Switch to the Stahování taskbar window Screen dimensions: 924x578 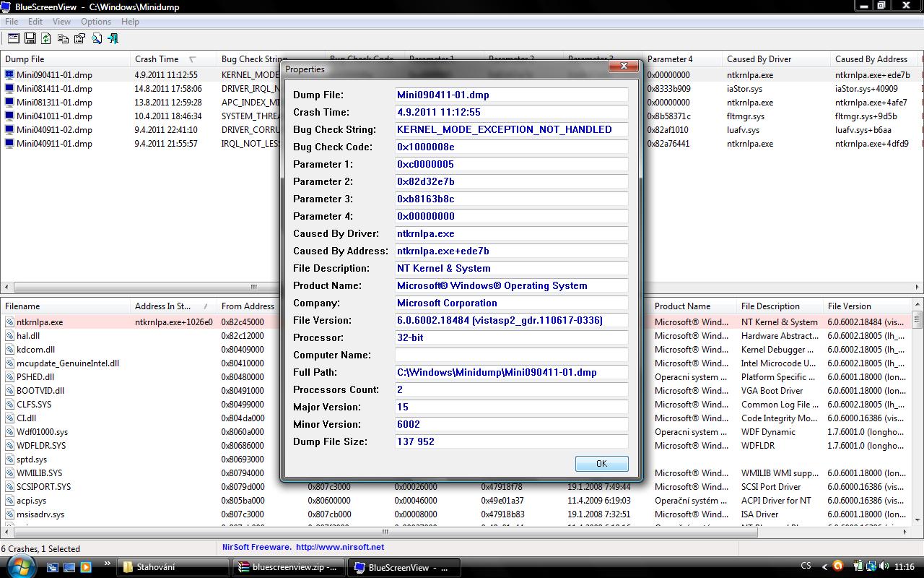coord(173,567)
